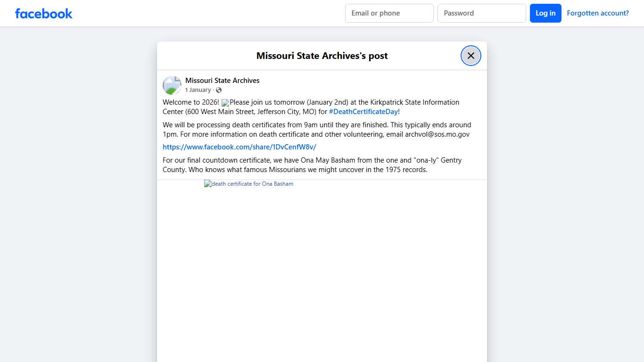Open the Ona Basham death certificate image

[x=249, y=184]
